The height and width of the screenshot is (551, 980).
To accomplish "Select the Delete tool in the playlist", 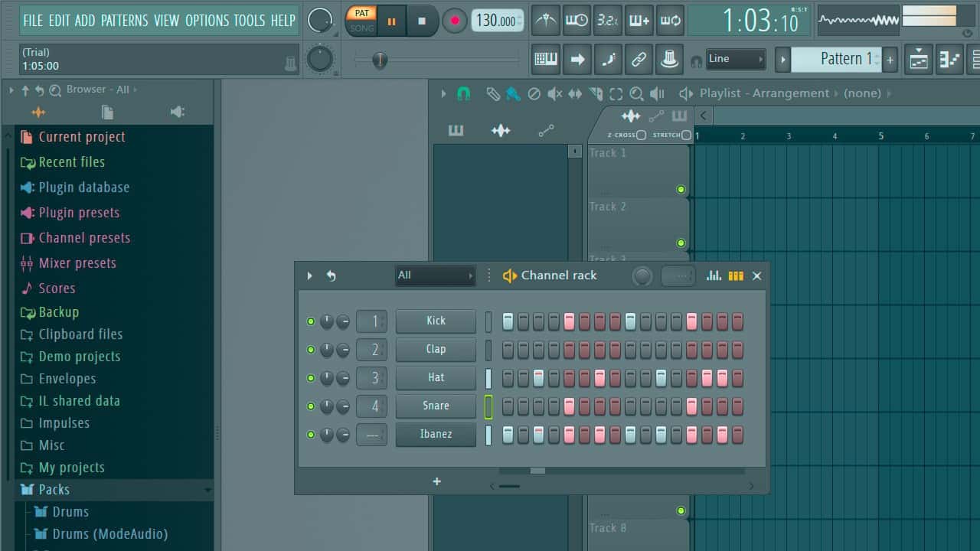I will pos(534,93).
